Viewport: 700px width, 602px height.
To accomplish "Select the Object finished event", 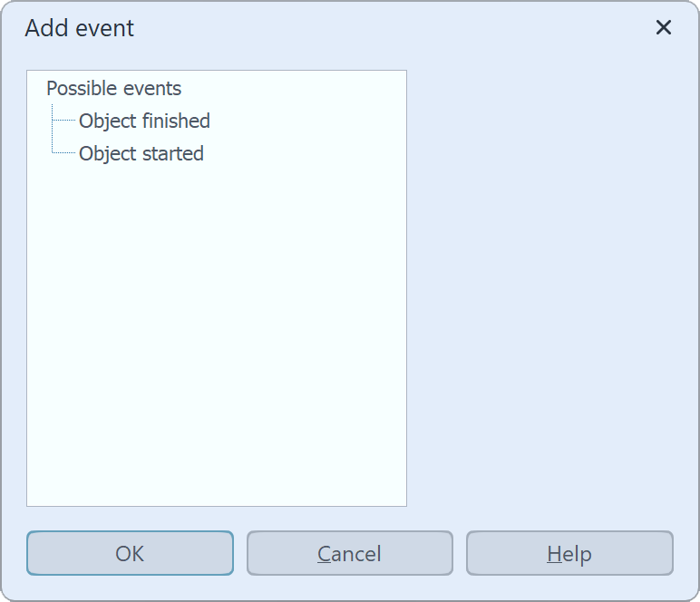I will click(x=144, y=121).
